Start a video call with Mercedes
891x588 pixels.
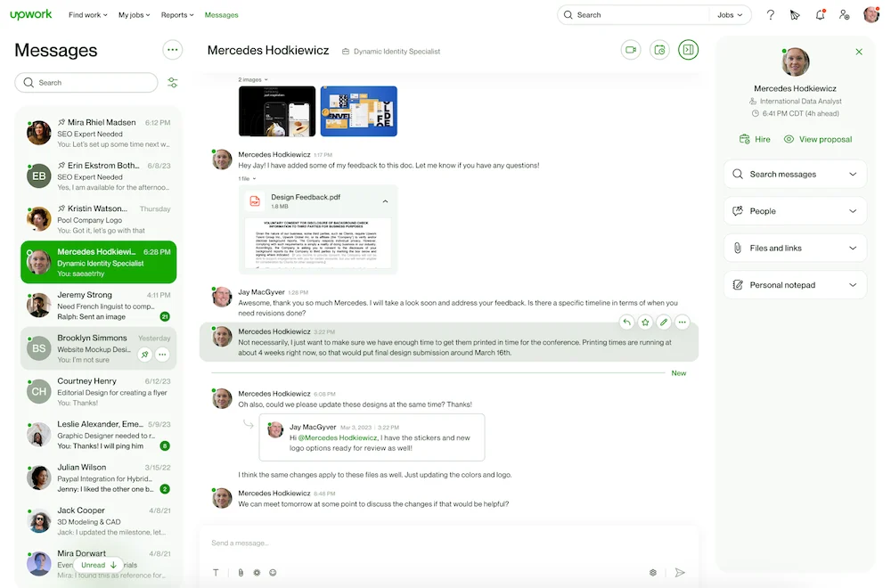[631, 50]
